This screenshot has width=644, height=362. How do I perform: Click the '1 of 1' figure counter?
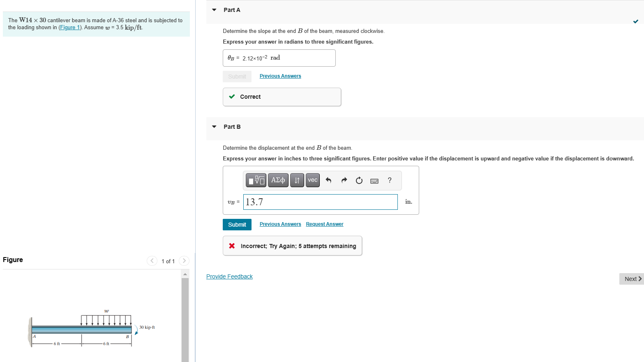coord(168,261)
